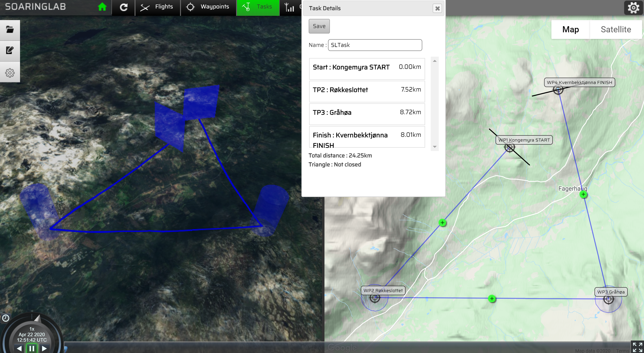Viewport: 644px width, 353px height.
Task: Open the Tasks menu
Action: [x=258, y=7]
